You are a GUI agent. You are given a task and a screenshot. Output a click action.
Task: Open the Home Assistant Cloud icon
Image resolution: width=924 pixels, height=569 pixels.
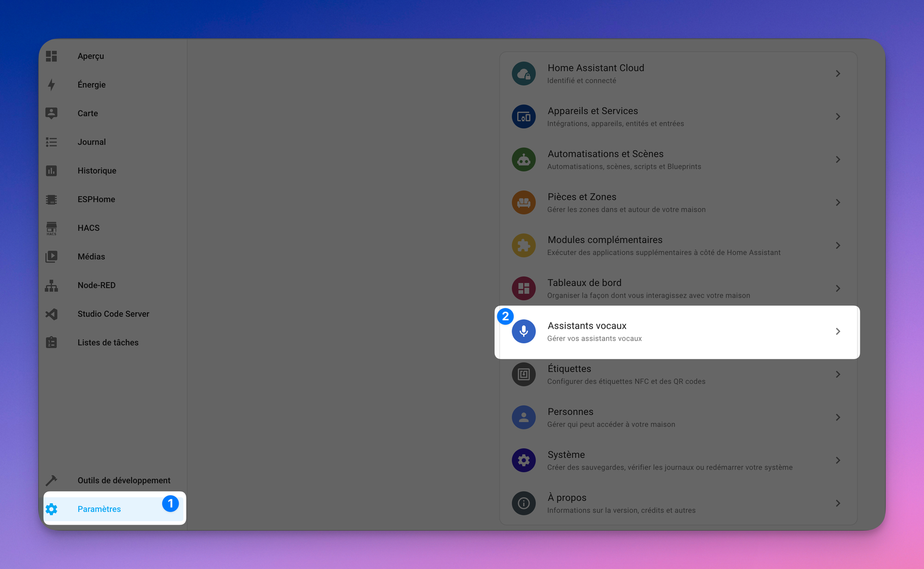[x=524, y=73]
